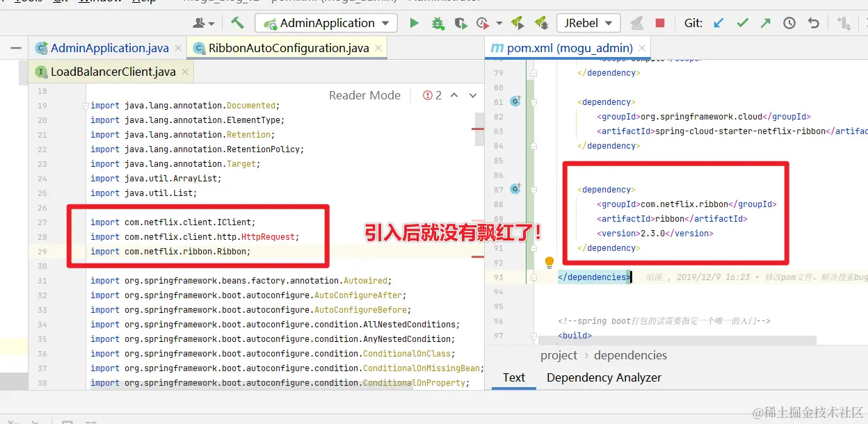
Task: Start debugging with the bug icon
Action: point(437,23)
